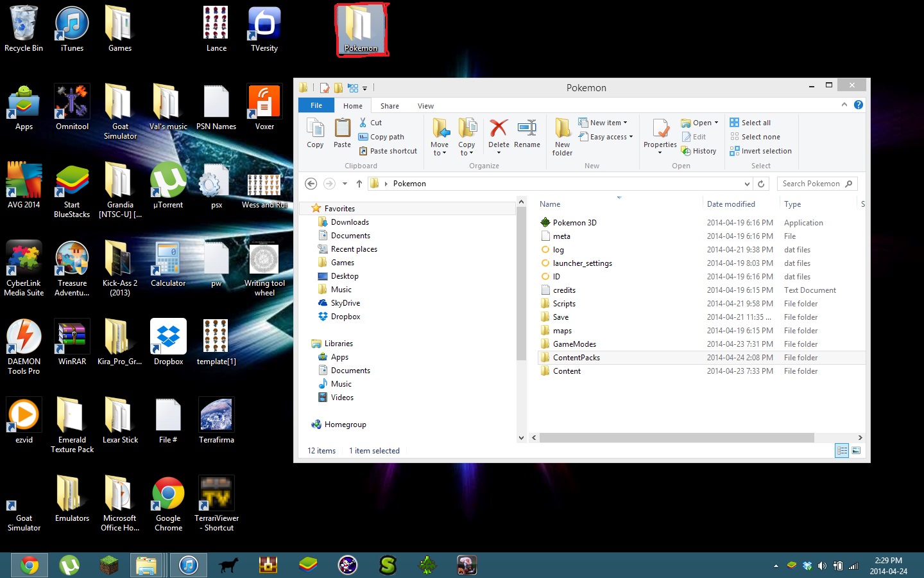Click the History button in Open group

tap(699, 151)
